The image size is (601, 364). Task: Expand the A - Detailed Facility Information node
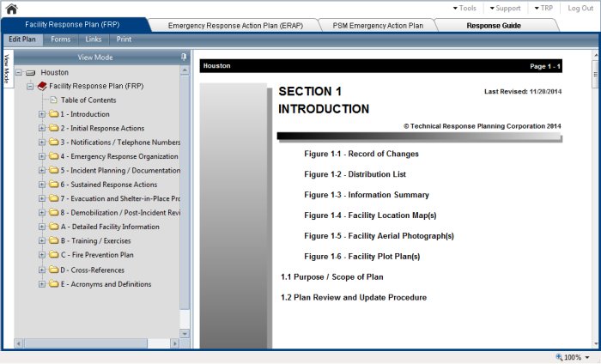(x=42, y=227)
